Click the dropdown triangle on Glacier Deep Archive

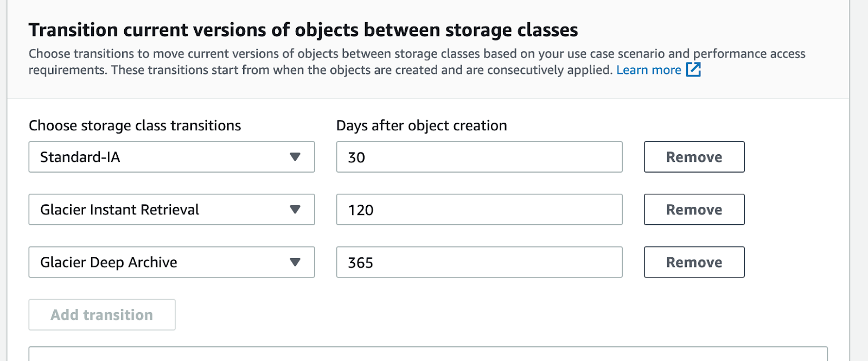[x=296, y=262]
